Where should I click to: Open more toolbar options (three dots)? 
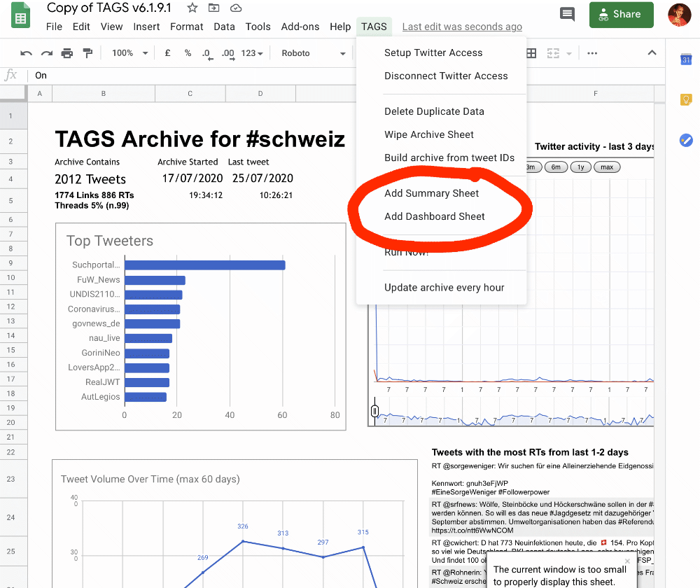(592, 53)
